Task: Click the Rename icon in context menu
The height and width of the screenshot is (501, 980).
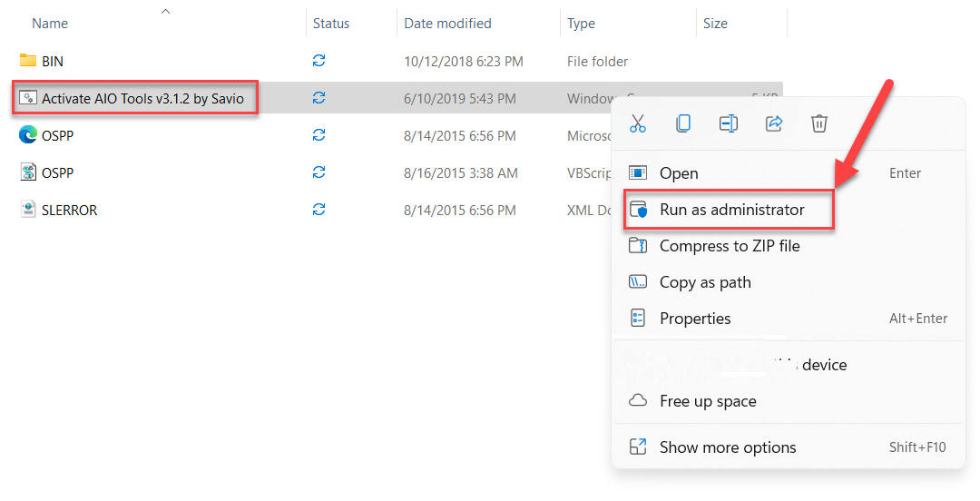Action: point(729,123)
